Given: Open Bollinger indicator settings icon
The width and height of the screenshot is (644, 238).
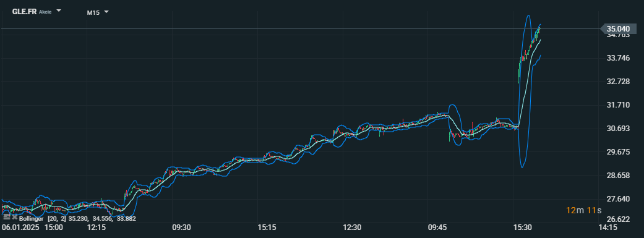Looking at the screenshot, I should pos(6,216).
